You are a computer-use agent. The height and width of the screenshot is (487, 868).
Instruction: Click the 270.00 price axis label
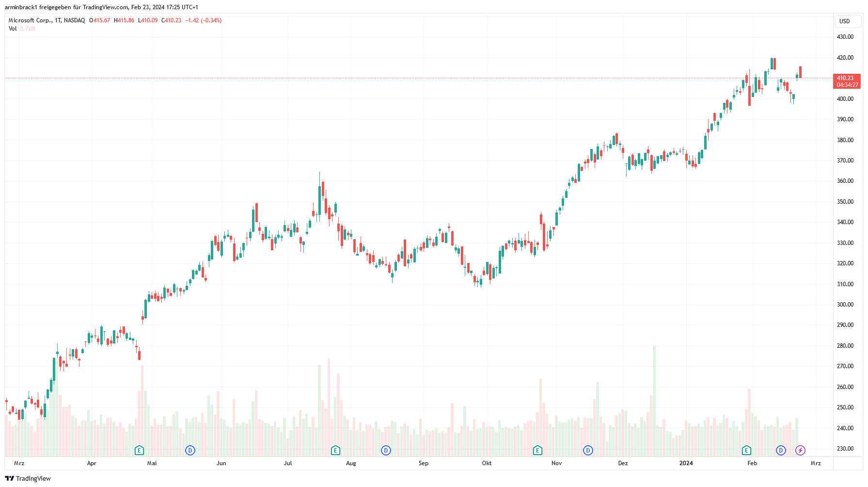(x=845, y=366)
